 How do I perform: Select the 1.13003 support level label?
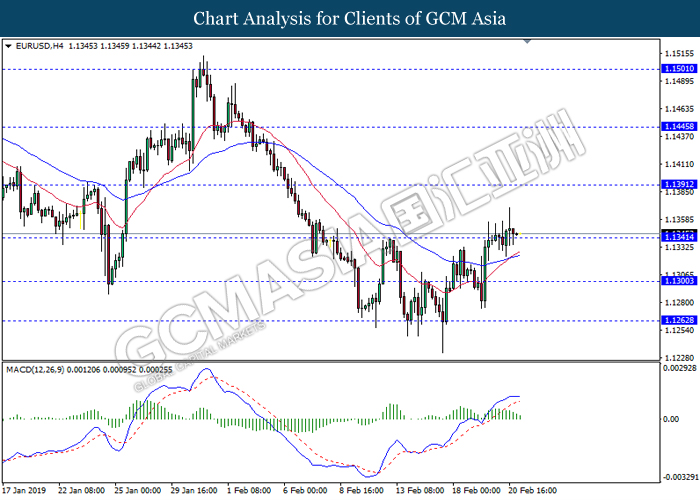coord(679,281)
